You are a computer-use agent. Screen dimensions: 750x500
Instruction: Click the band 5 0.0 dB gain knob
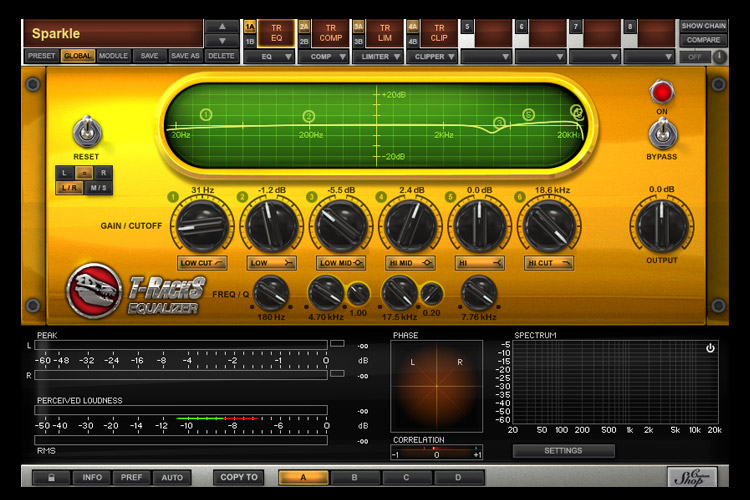[x=480, y=226]
